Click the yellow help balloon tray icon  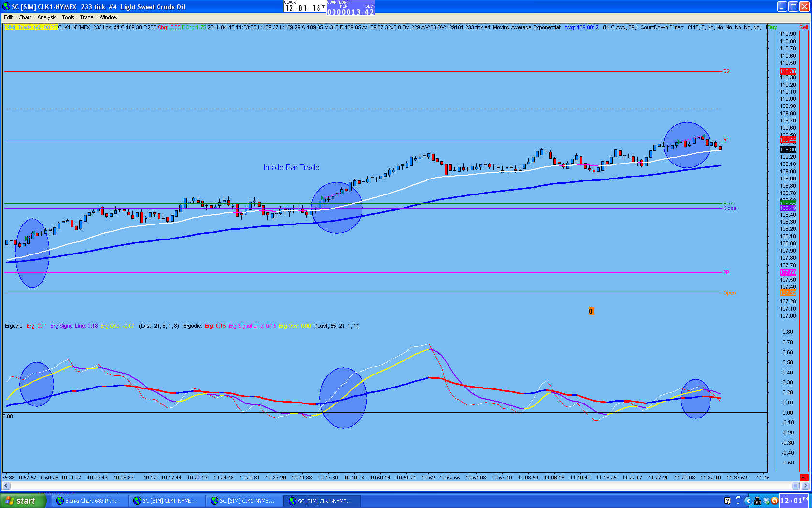coord(727,501)
